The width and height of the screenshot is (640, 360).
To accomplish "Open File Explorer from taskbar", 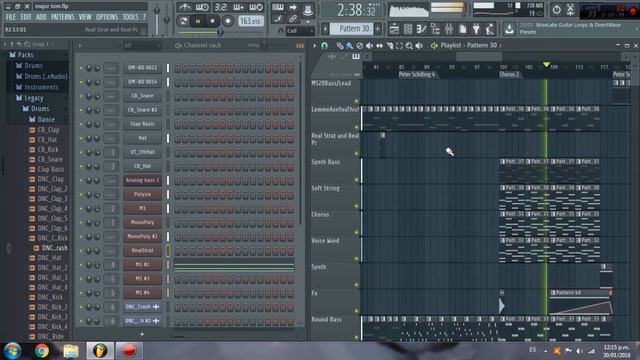I will click(x=71, y=351).
